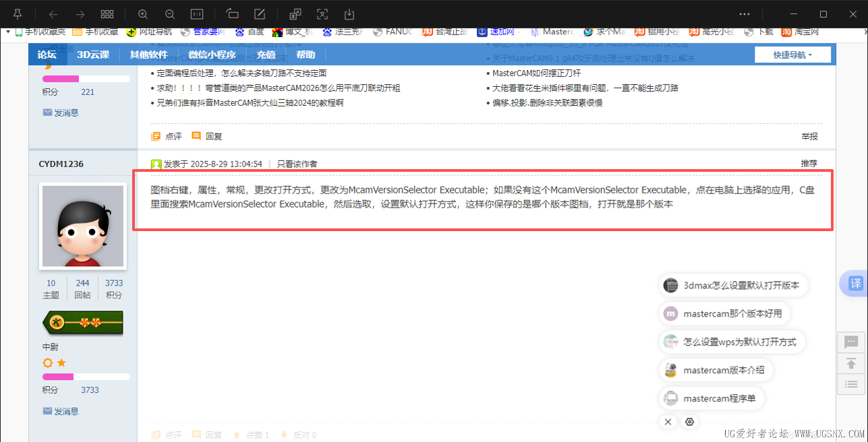Expand the bookmarks bar dropdown arrow
The image size is (868, 442).
point(7,31)
